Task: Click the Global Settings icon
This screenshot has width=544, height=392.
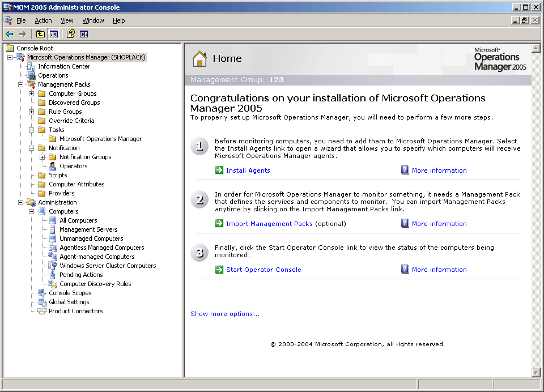Action: 42,302
